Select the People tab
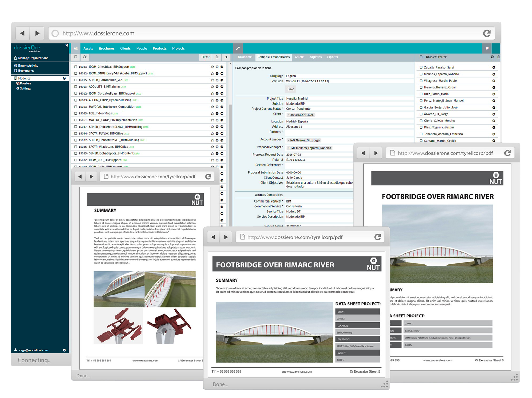The width and height of the screenshot is (532, 398). point(142,48)
